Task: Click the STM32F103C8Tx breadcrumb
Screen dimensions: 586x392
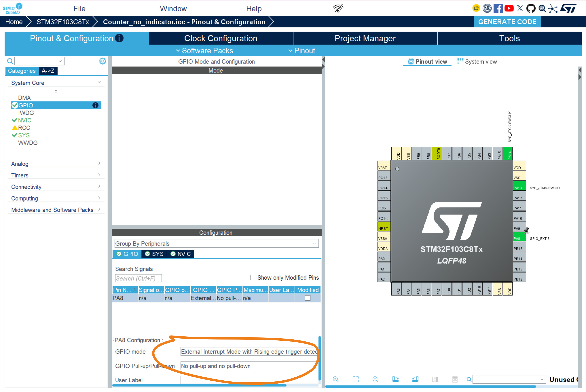Action: tap(63, 22)
